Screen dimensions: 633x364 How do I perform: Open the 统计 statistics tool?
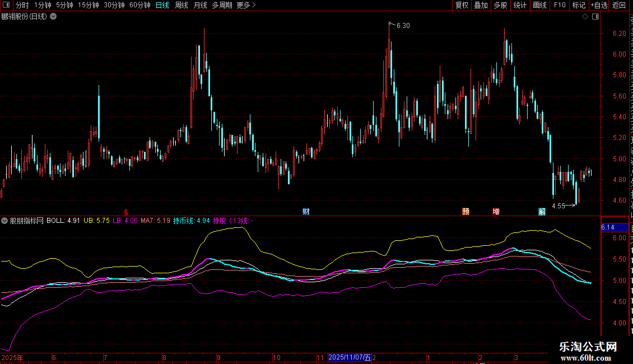pyautogui.click(x=519, y=5)
